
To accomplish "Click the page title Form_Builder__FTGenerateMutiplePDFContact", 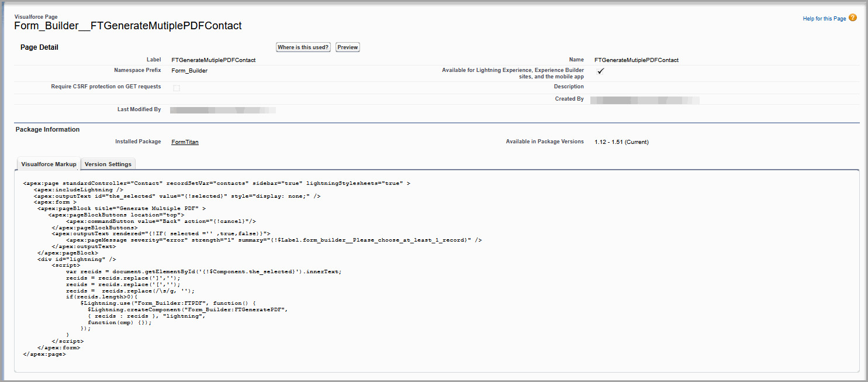I will click(128, 26).
